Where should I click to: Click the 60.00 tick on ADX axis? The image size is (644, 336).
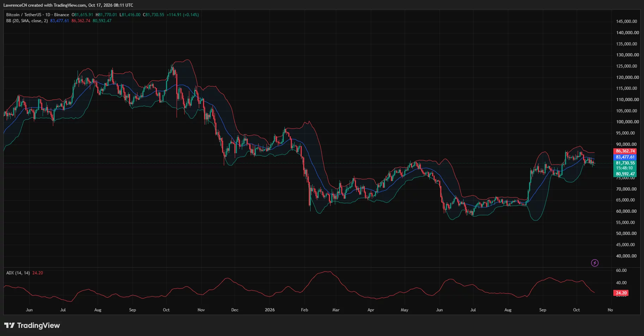tap(621, 270)
